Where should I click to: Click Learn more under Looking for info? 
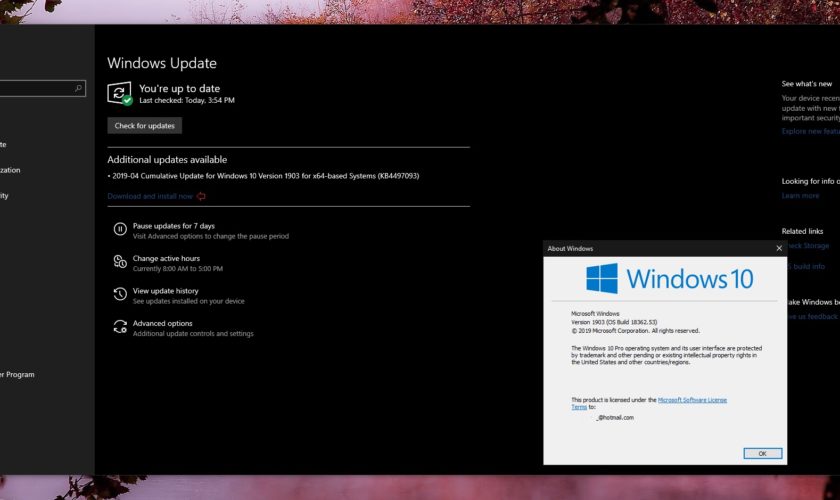tap(800, 196)
